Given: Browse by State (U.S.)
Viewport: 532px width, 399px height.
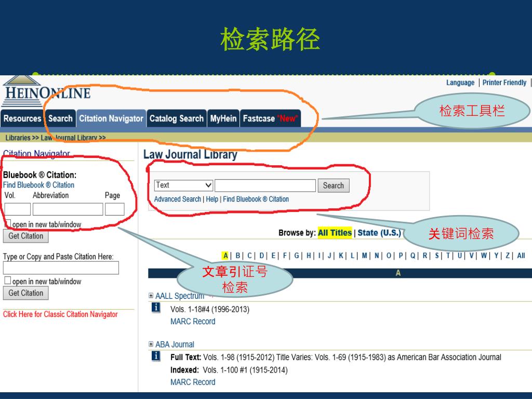Looking at the screenshot, I should point(379,233).
